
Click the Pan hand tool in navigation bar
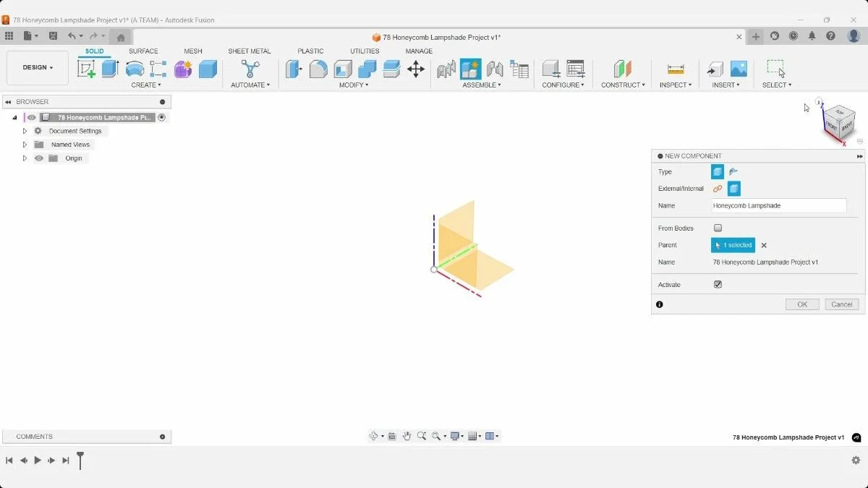pos(407,436)
